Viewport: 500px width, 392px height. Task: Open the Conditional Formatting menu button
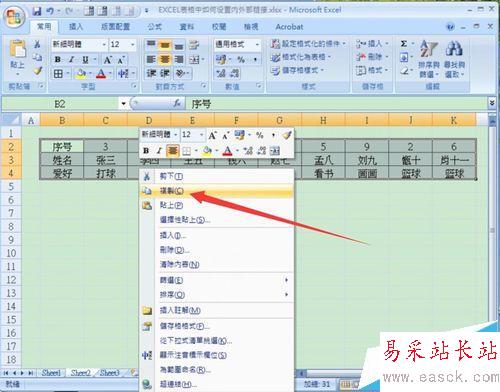[x=308, y=44]
